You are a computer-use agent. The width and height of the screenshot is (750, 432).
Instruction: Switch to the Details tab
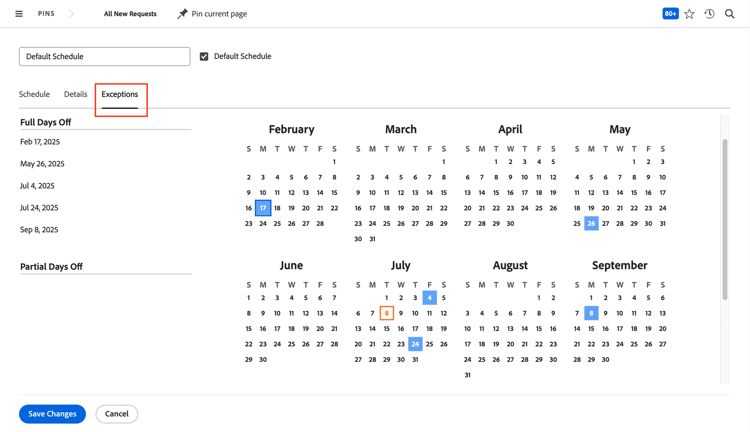click(76, 94)
